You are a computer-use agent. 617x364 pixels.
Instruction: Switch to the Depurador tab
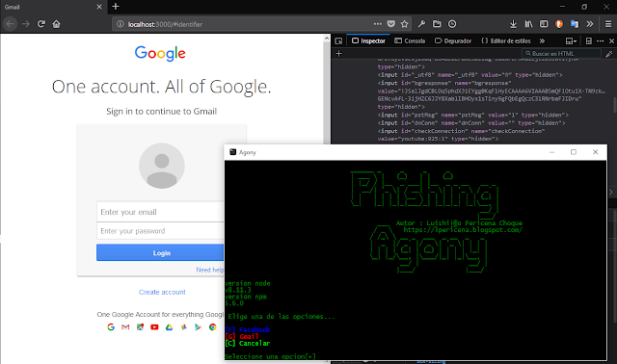(453, 40)
